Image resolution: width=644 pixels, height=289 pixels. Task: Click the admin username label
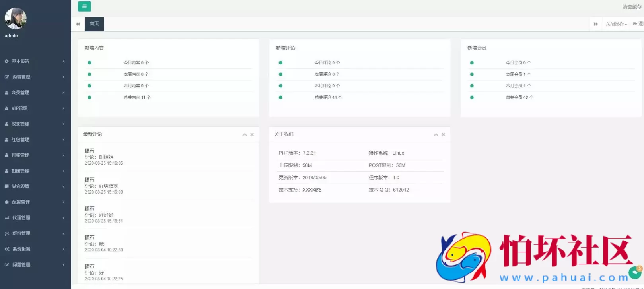(11, 36)
